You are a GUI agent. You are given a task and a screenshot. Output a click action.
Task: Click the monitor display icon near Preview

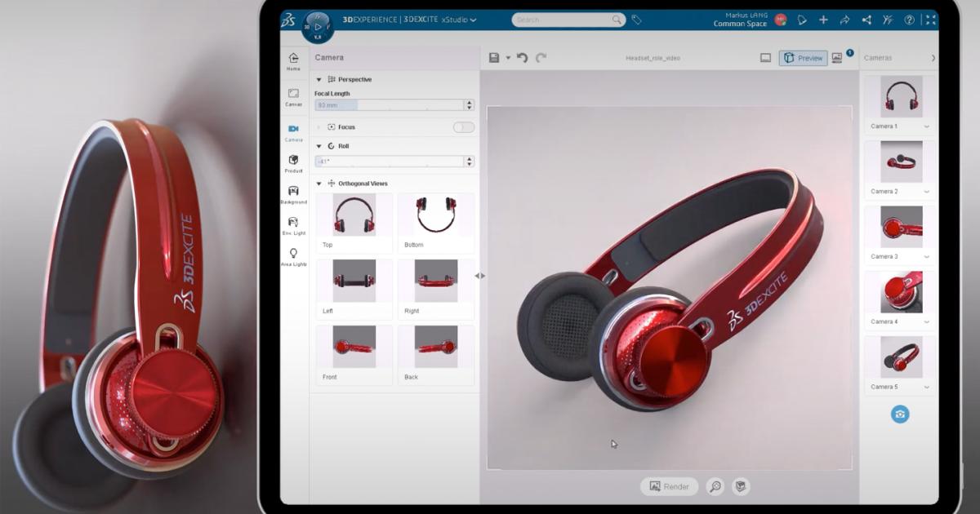click(x=765, y=58)
